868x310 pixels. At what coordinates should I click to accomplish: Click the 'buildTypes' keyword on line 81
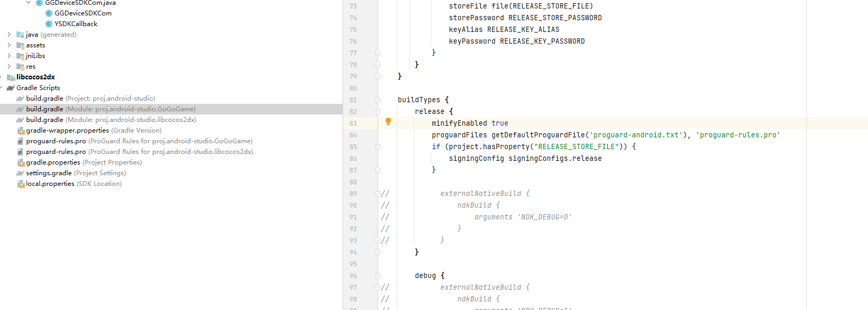click(x=419, y=100)
